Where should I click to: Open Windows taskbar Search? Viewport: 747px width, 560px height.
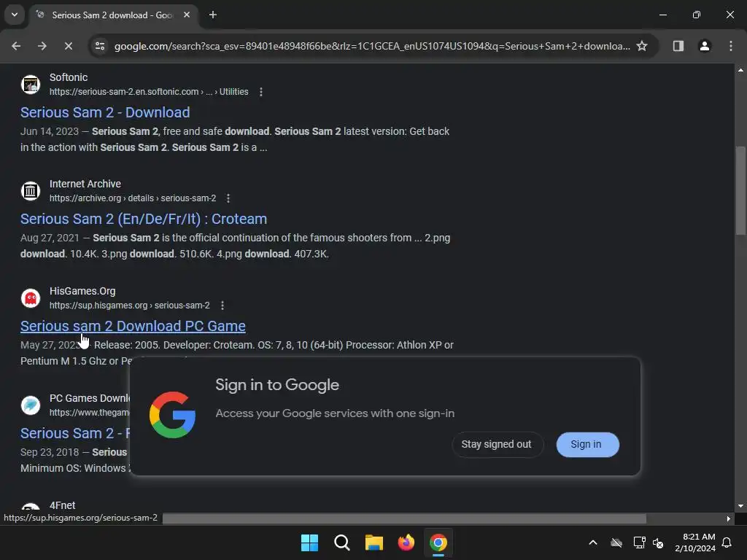pyautogui.click(x=341, y=542)
